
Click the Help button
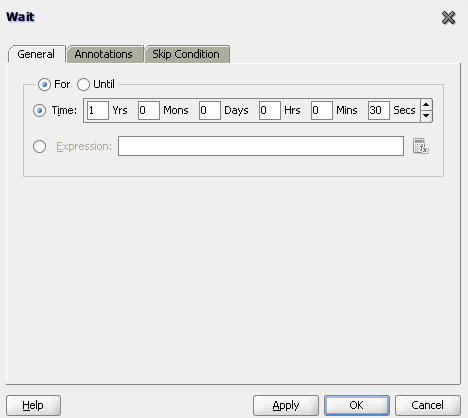(x=33, y=405)
